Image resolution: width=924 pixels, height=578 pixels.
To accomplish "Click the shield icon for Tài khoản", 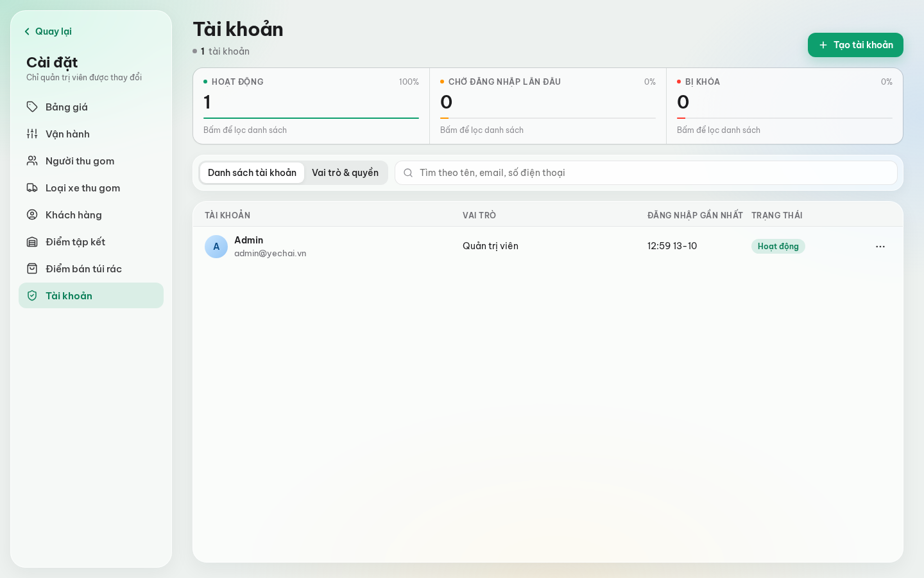I will (32, 295).
